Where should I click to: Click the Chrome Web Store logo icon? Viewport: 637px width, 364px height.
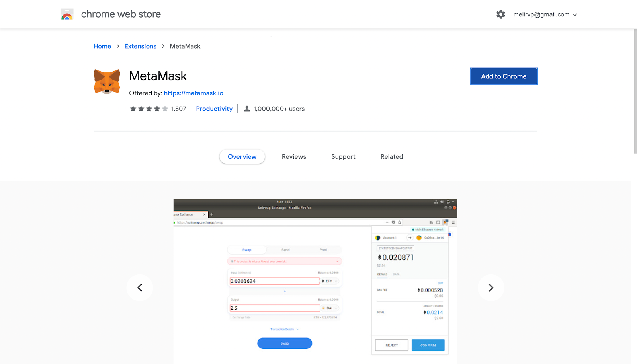pyautogui.click(x=67, y=14)
